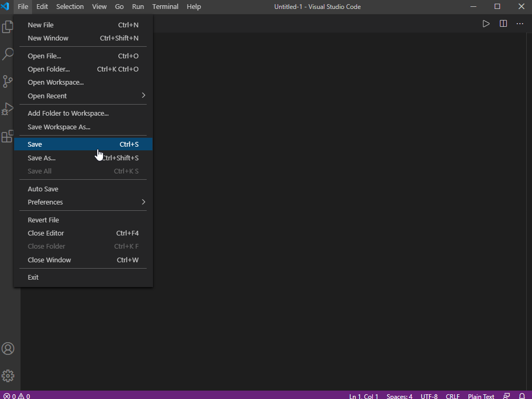
Task: Click inside the empty editor area
Action: (x=336, y=210)
